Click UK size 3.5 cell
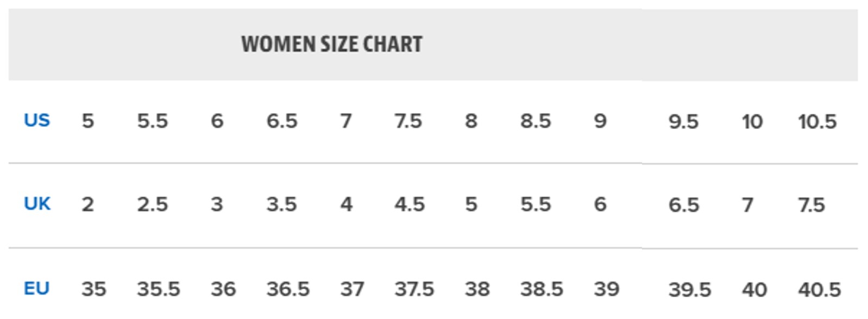868x319 pixels. coord(281,205)
